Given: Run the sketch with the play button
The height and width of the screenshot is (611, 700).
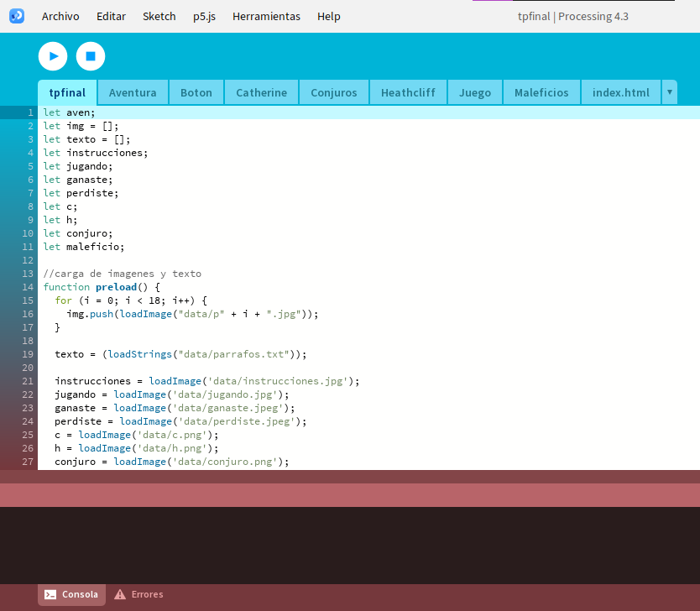Looking at the screenshot, I should click(53, 56).
